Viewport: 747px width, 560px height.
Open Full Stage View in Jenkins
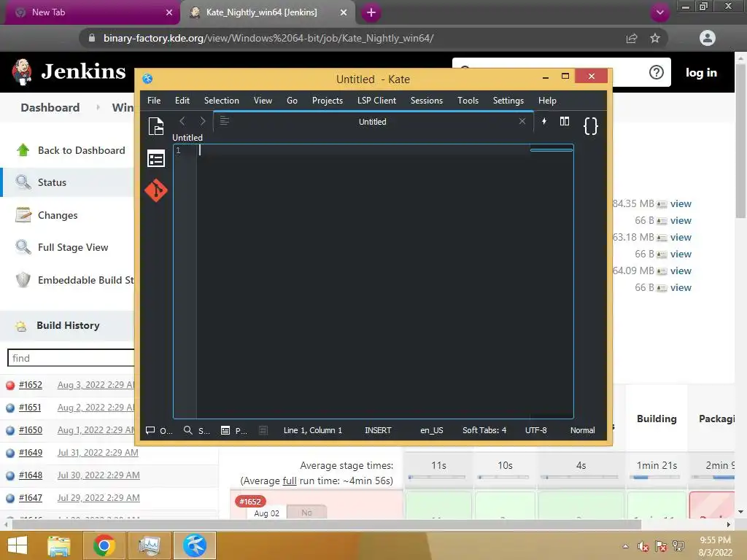coord(73,247)
